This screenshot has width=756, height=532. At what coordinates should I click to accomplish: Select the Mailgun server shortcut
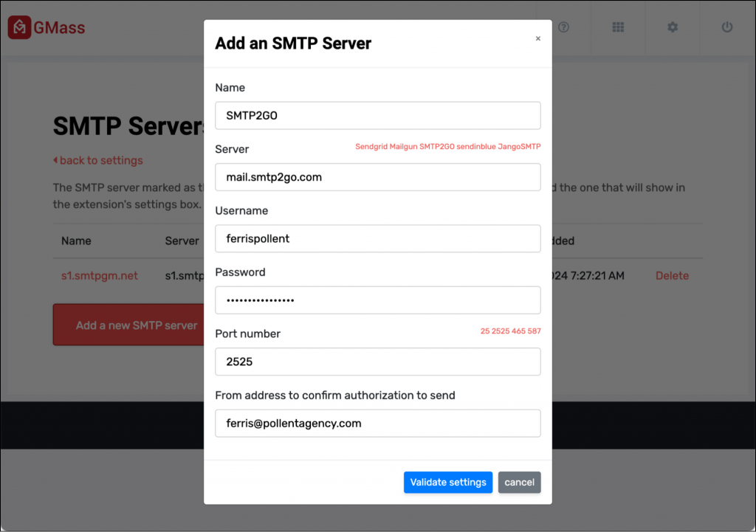[x=403, y=147]
